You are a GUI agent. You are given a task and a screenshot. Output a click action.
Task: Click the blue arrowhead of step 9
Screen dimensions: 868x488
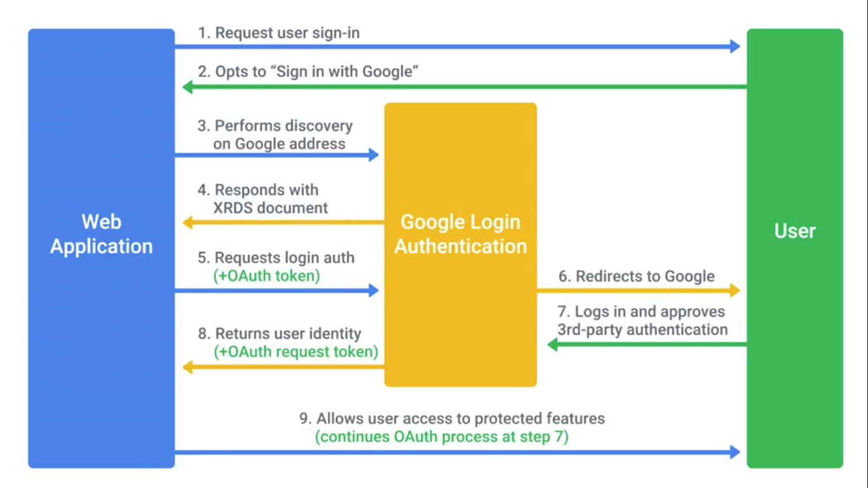(735, 452)
